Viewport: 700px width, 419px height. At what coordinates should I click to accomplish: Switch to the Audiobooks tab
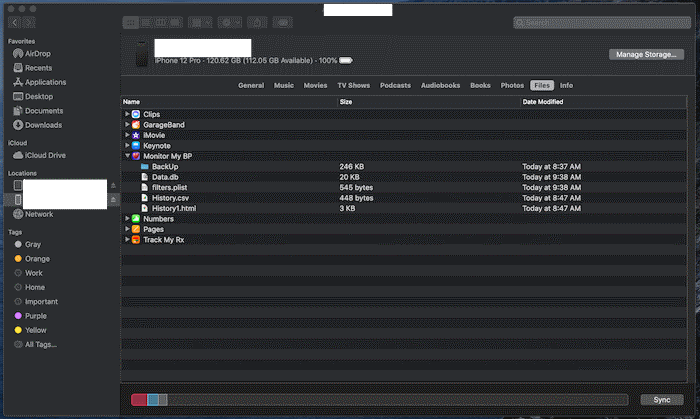(x=440, y=85)
